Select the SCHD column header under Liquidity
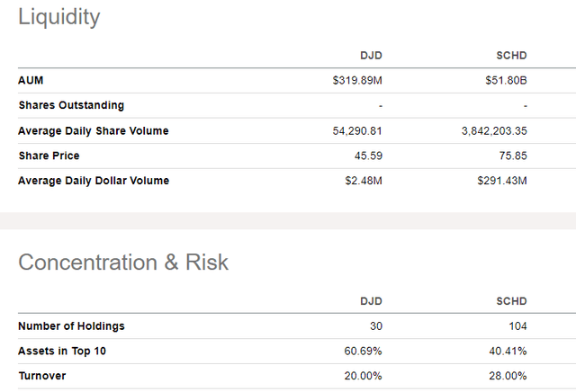 tap(510, 56)
